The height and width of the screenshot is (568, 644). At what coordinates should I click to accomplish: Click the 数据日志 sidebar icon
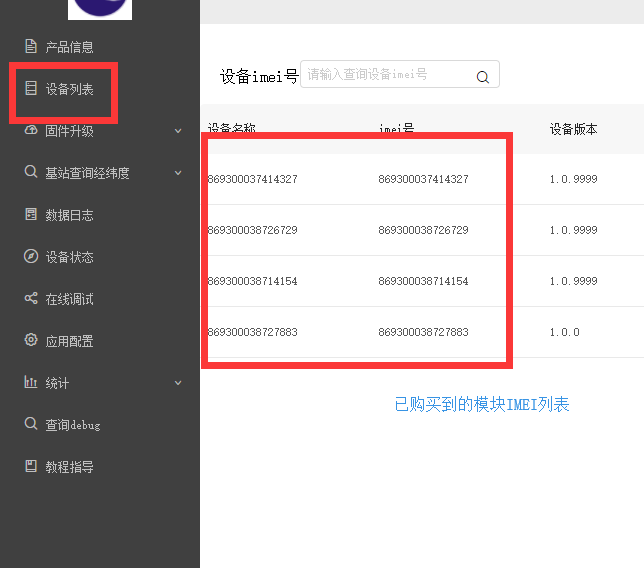31,215
